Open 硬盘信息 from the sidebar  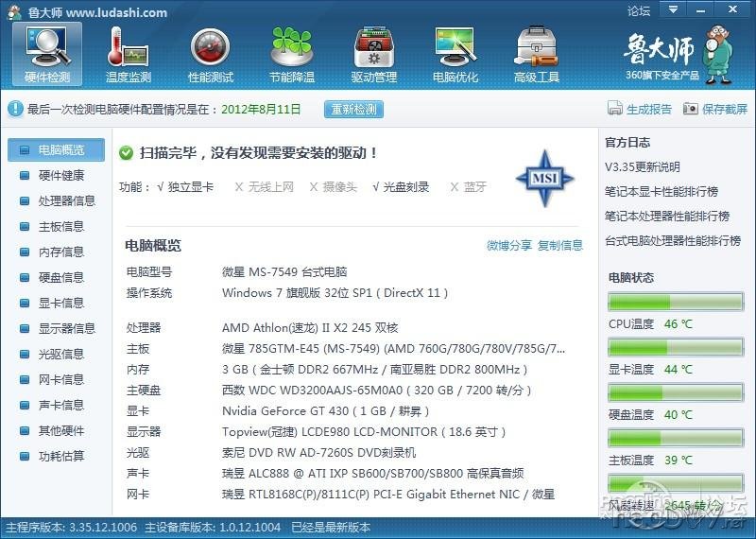click(x=60, y=277)
